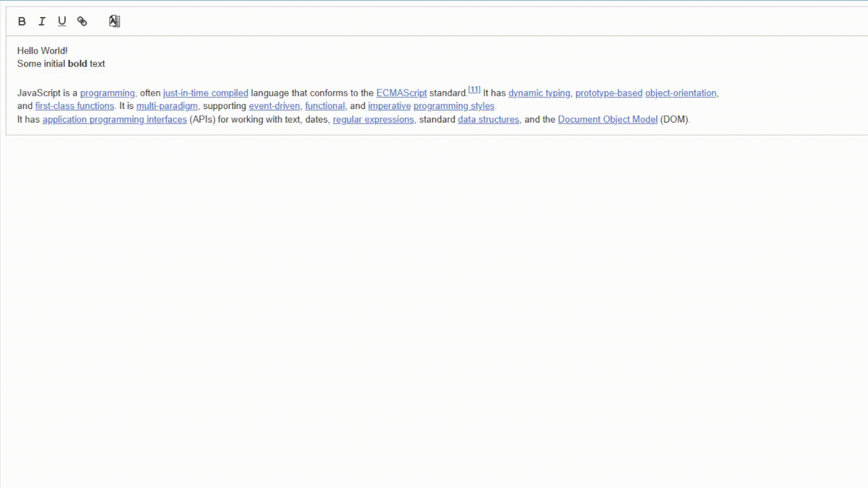Follow the ECMAScript link
The image size is (868, 488).
(401, 93)
